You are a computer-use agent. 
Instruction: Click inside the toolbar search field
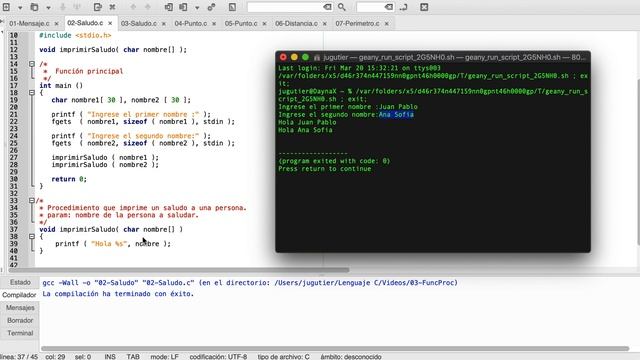point(285,7)
